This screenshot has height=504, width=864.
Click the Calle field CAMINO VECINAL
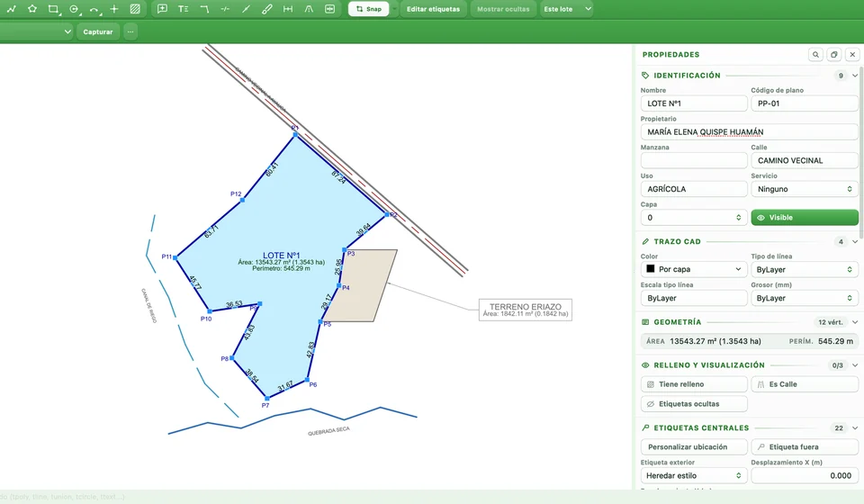(805, 161)
